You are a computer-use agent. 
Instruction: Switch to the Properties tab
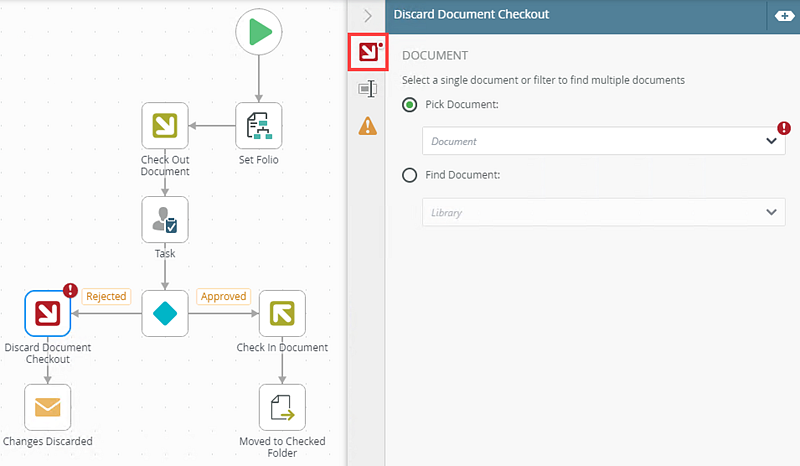click(368, 90)
